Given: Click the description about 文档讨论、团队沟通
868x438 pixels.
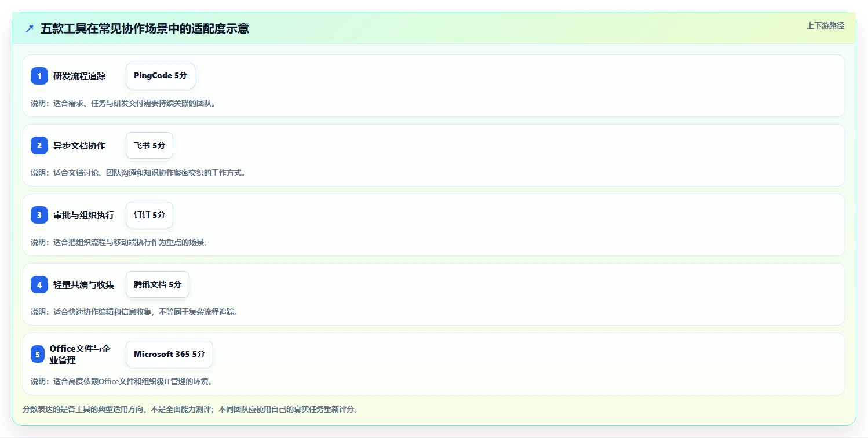Looking at the screenshot, I should [138, 173].
